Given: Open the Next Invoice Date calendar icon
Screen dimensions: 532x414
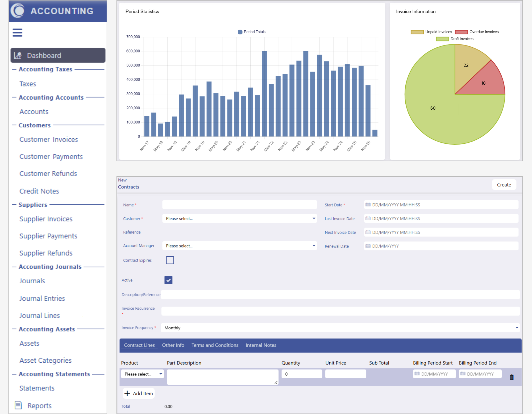Looking at the screenshot, I should pyautogui.click(x=368, y=232).
